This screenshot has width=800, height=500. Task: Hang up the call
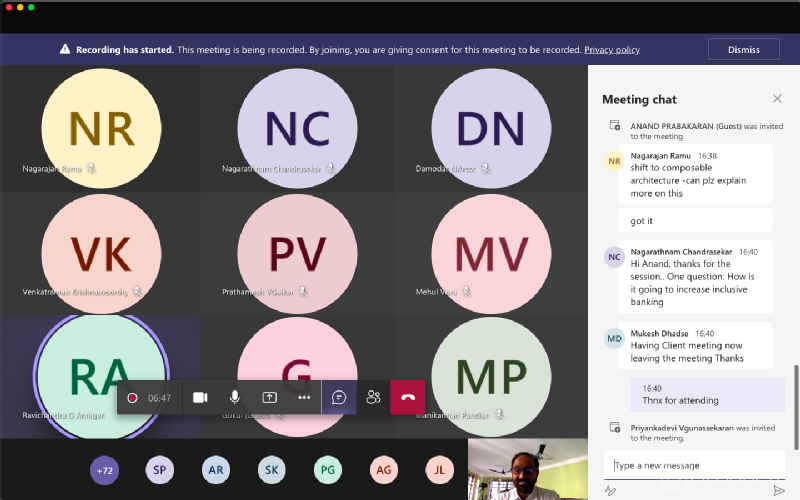tap(408, 397)
